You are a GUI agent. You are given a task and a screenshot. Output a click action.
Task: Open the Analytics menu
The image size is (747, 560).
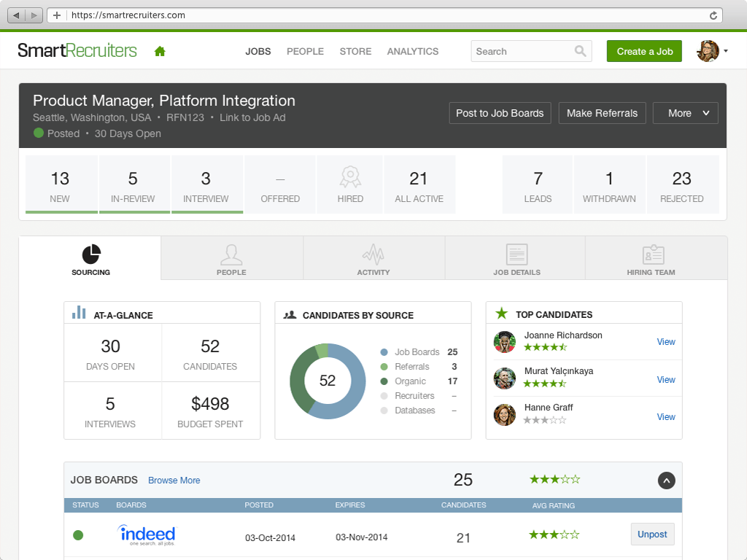pyautogui.click(x=413, y=51)
